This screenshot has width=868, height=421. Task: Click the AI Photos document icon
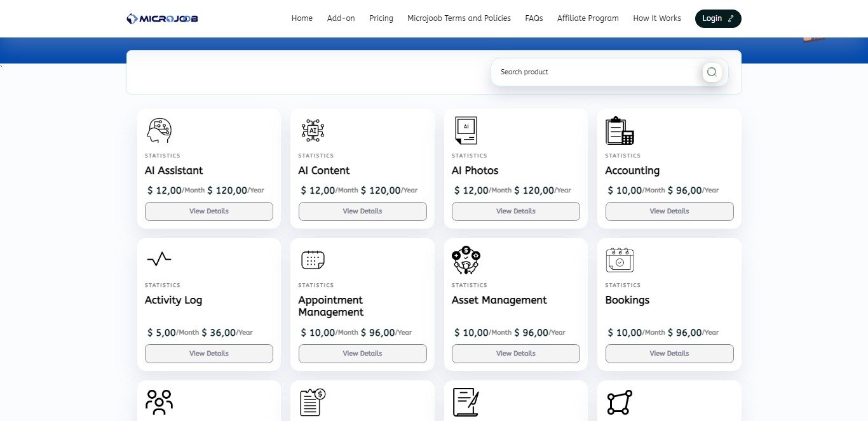click(466, 130)
